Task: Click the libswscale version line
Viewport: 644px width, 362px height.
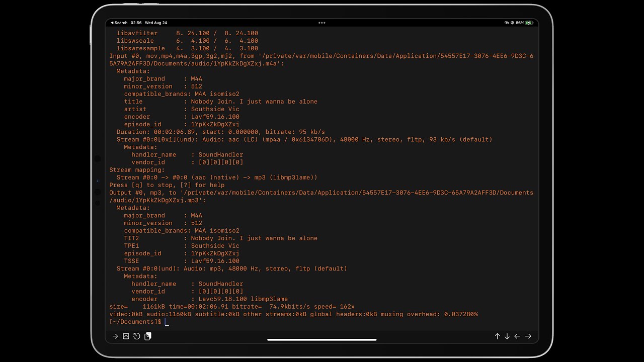Action: 187,41
